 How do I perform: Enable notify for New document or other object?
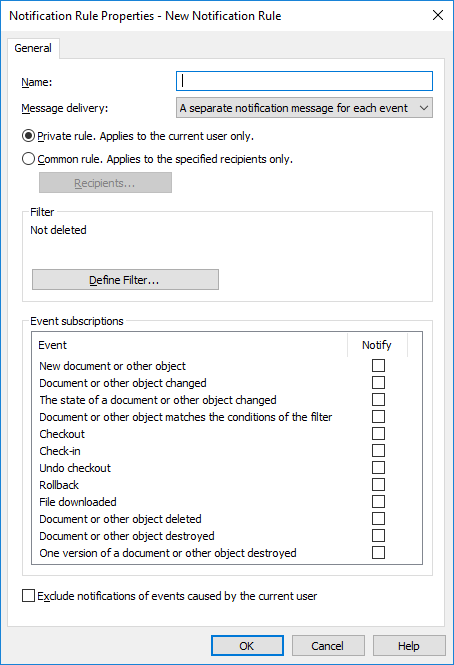point(378,366)
